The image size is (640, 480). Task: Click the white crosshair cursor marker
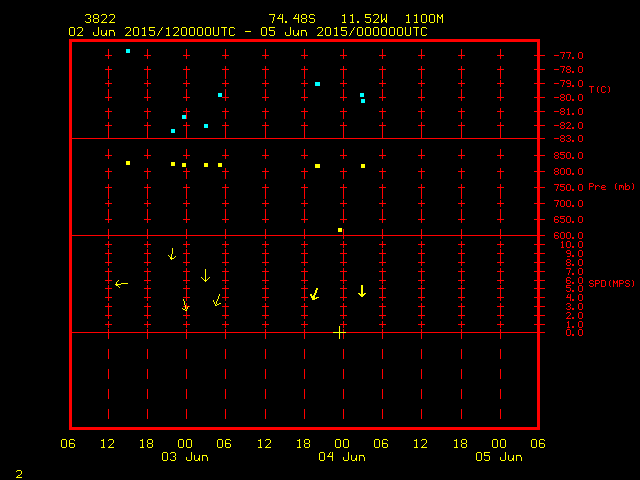pyautogui.click(x=340, y=332)
